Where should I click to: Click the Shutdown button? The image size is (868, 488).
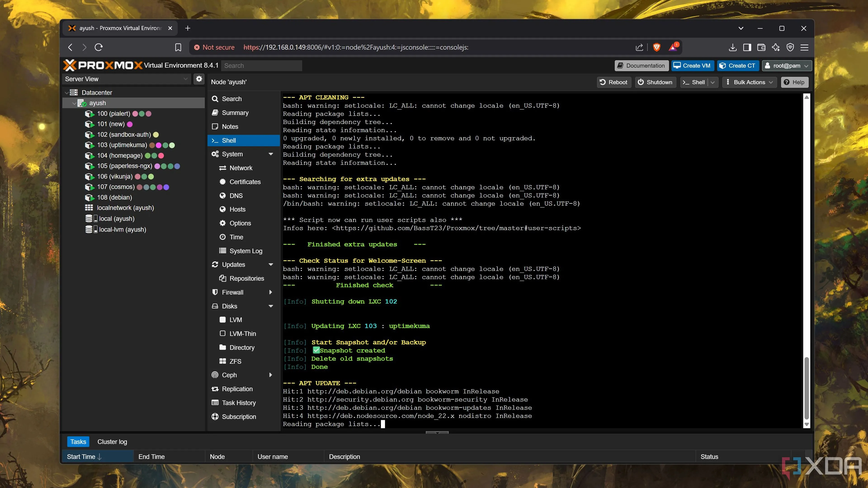[x=655, y=82]
